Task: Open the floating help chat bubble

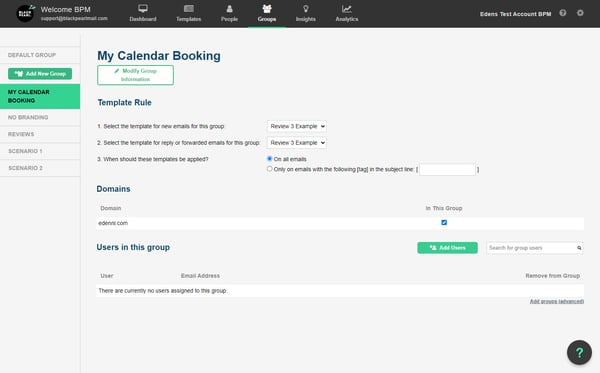Action: (x=579, y=352)
